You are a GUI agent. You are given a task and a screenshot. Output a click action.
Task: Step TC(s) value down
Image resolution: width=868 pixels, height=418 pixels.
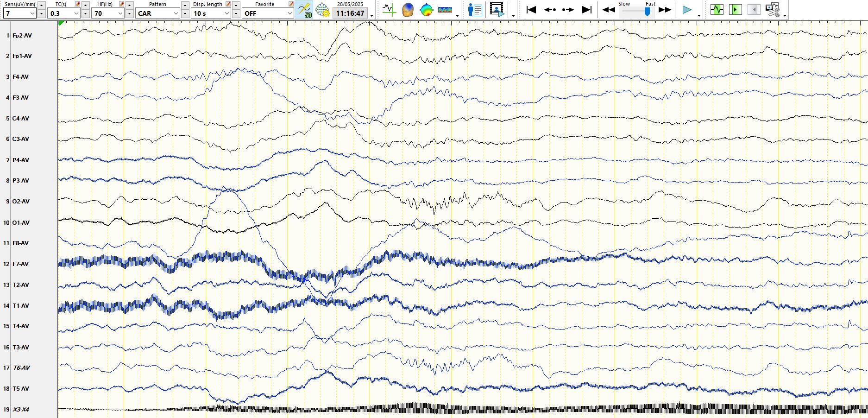point(86,14)
